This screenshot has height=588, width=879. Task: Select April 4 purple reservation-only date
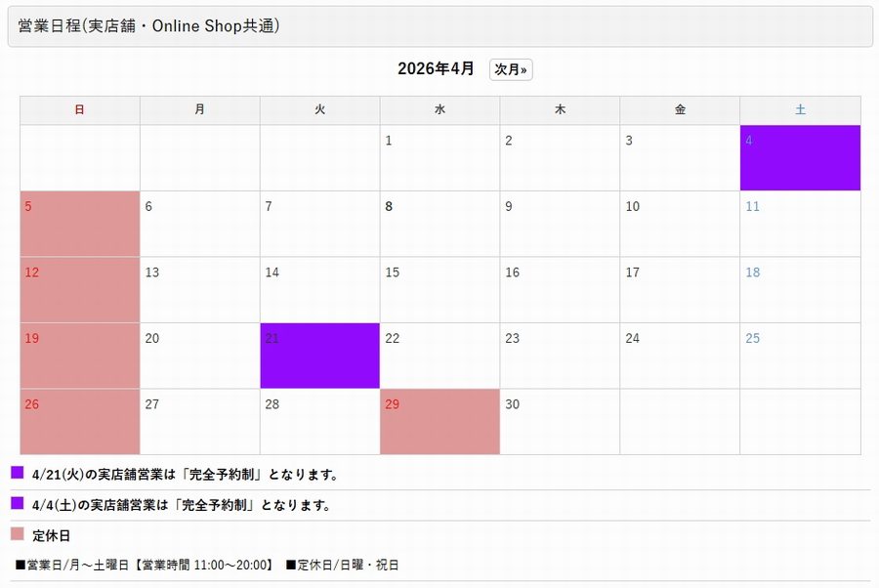tap(800, 156)
